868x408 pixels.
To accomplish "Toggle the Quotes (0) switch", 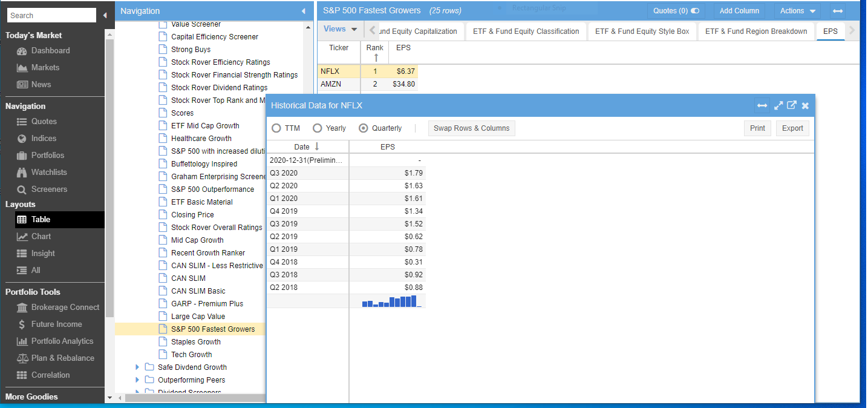I will coord(694,11).
